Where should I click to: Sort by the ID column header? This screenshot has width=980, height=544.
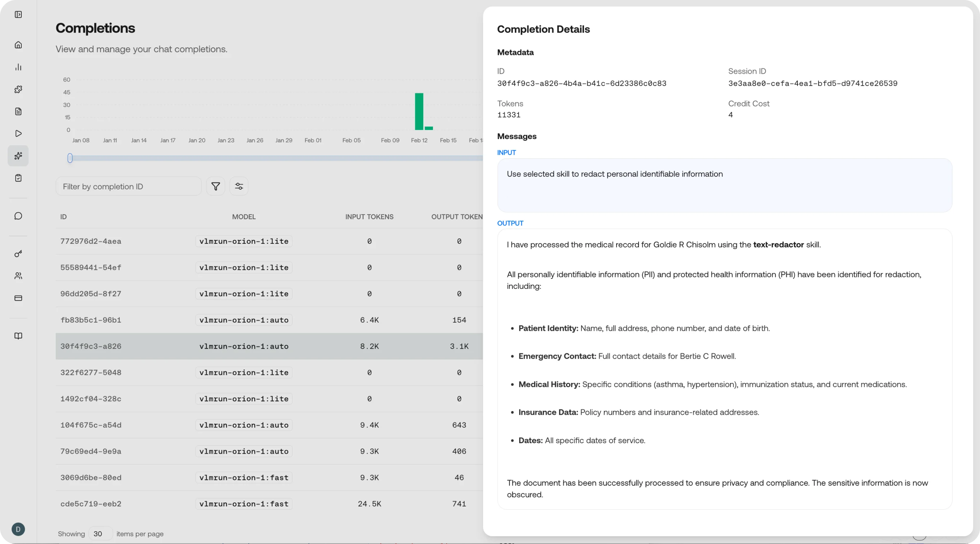pos(64,217)
